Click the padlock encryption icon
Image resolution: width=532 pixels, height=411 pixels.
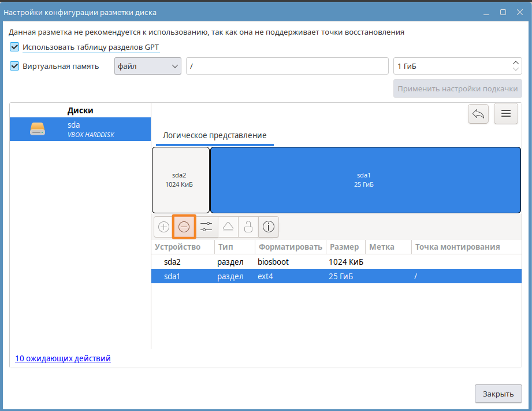coord(248,227)
